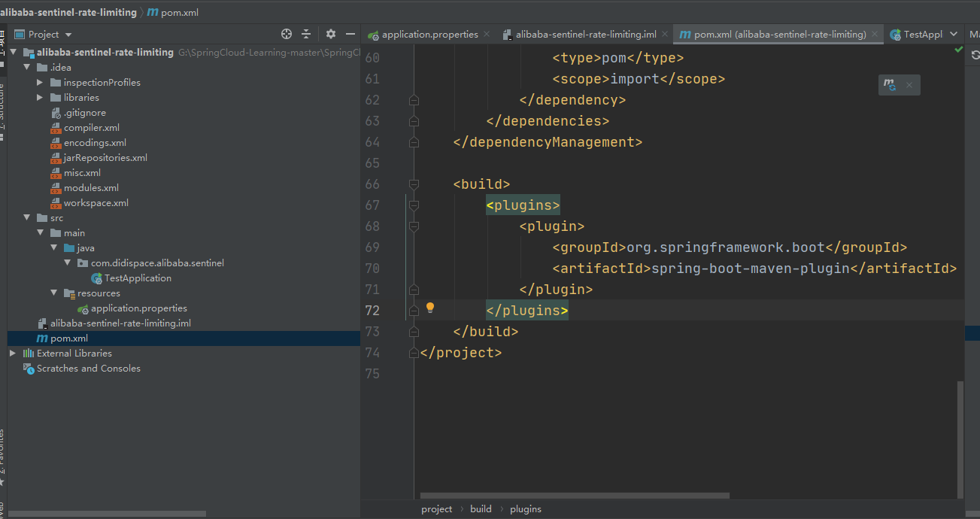The width and height of the screenshot is (980, 519).
Task: Select the pom.xml editor tab
Action: click(x=778, y=35)
